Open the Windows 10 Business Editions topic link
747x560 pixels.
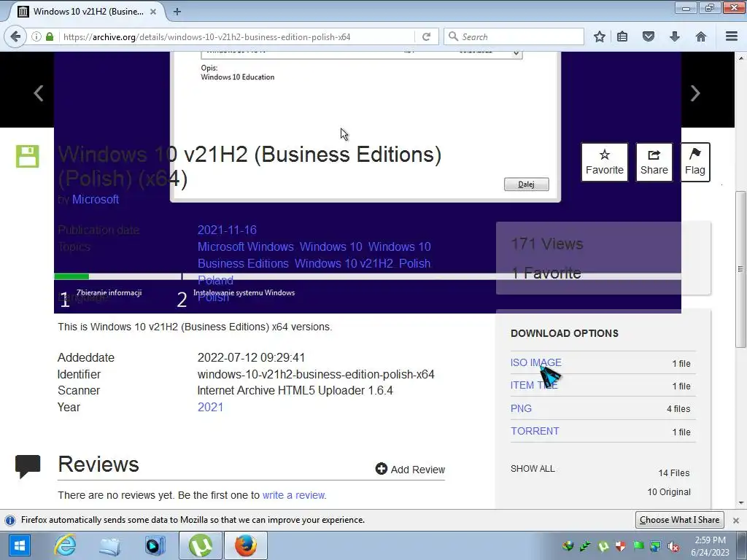point(314,255)
